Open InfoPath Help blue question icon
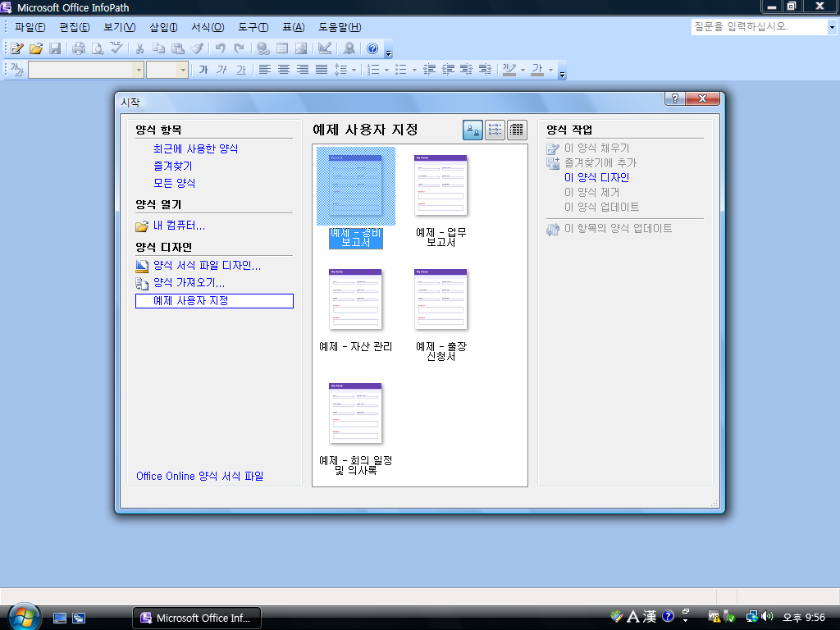The height and width of the screenshot is (630, 840). (x=372, y=48)
